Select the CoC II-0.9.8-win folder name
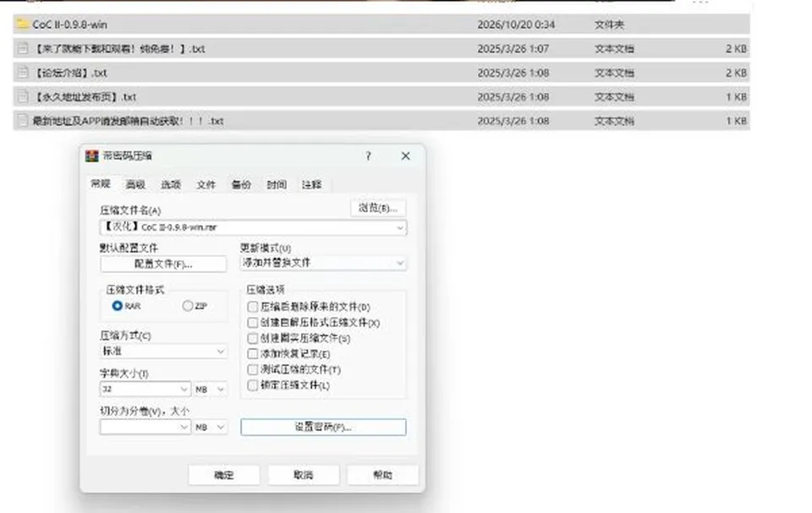This screenshot has height=513, width=812. (x=70, y=25)
